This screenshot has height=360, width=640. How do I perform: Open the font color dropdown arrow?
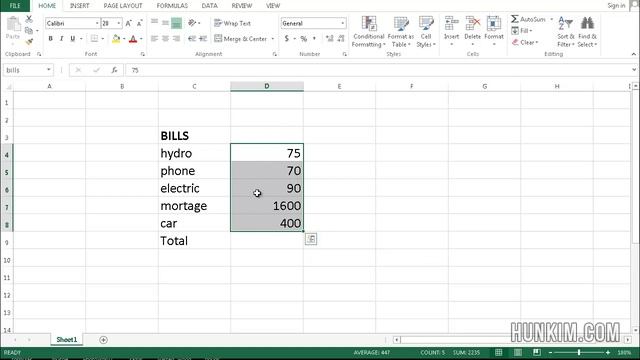click(141, 39)
